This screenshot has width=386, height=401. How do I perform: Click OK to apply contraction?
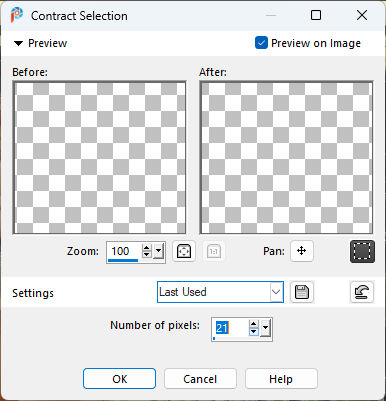point(119,379)
